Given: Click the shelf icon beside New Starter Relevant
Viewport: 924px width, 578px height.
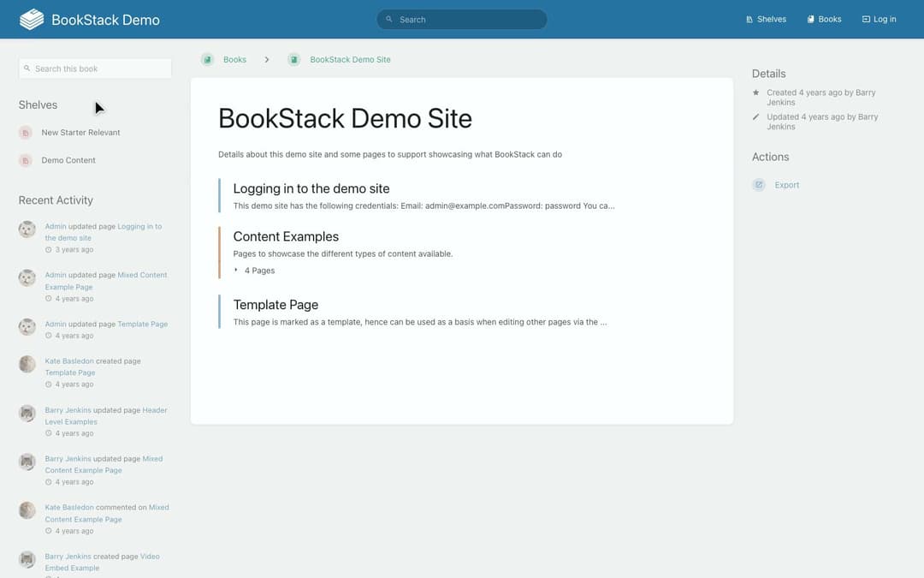Looking at the screenshot, I should [x=26, y=133].
